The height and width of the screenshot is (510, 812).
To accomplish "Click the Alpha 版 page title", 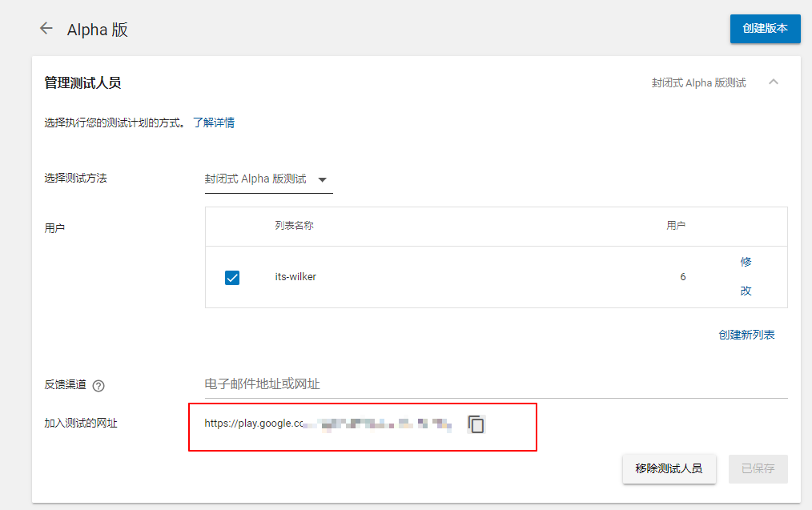I will (98, 30).
